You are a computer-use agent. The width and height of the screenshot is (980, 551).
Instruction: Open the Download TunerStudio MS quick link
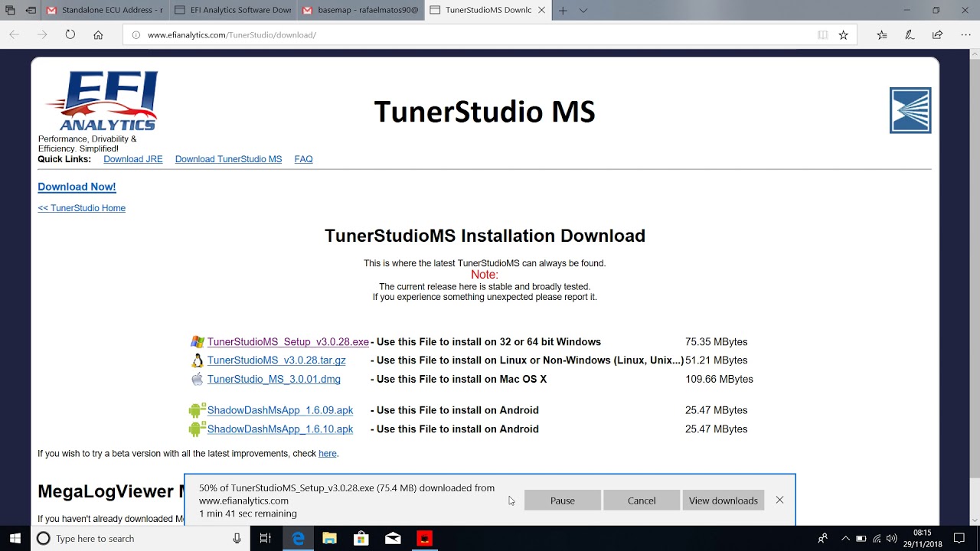click(x=228, y=159)
